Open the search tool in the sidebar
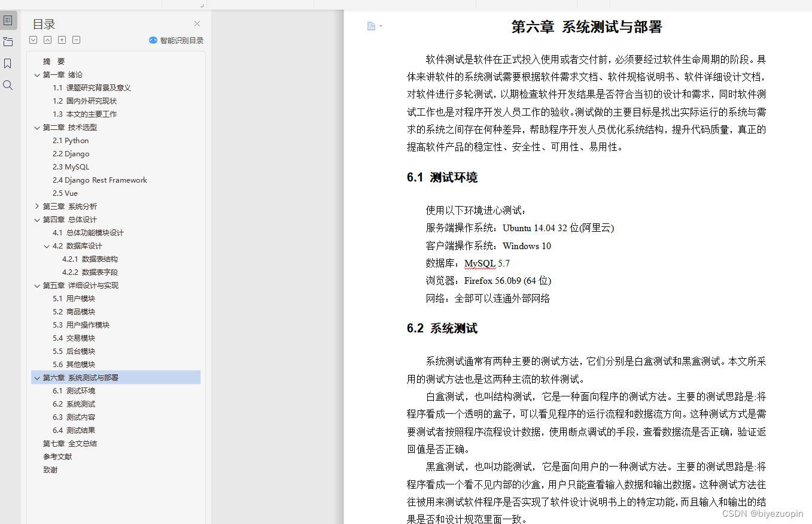This screenshot has height=524, width=812. (8, 84)
